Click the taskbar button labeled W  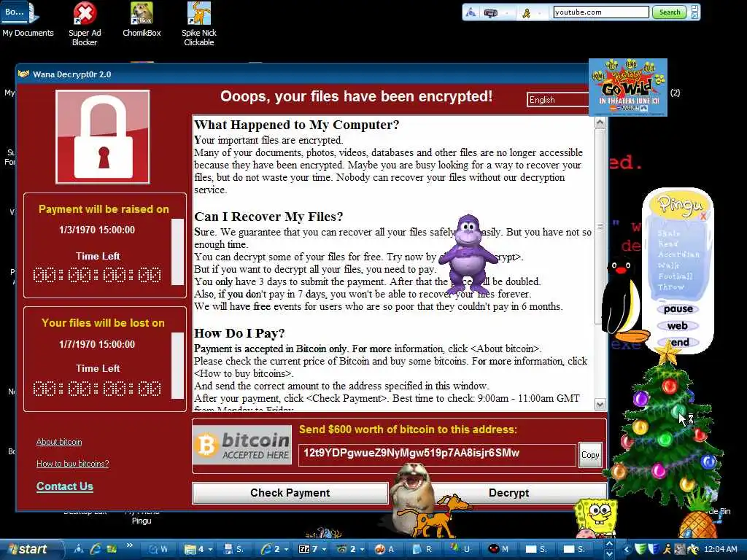coord(158,549)
